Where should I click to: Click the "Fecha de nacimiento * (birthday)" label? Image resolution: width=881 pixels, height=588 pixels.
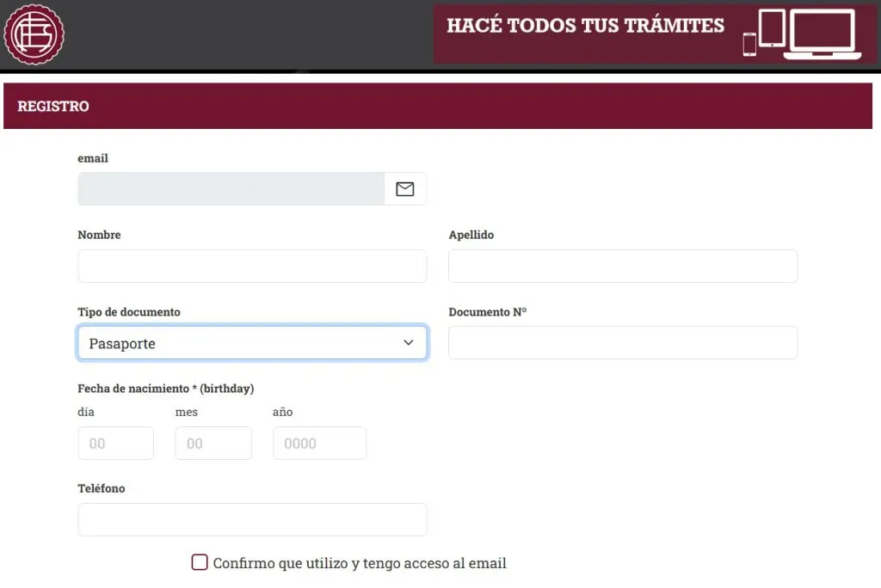165,388
